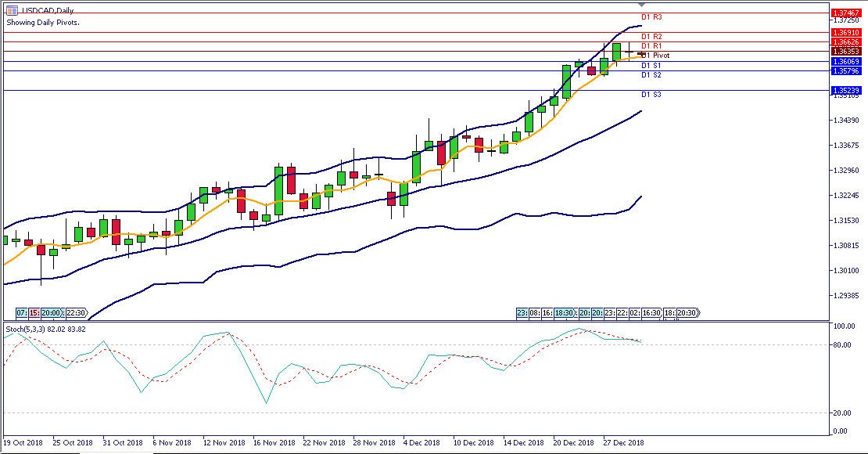Click the D1 Pivot level label
This screenshot has height=454, width=868.
pyautogui.click(x=655, y=56)
